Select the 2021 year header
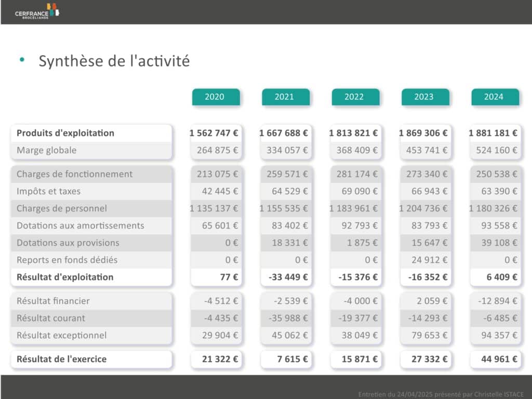The image size is (532, 399). click(286, 97)
